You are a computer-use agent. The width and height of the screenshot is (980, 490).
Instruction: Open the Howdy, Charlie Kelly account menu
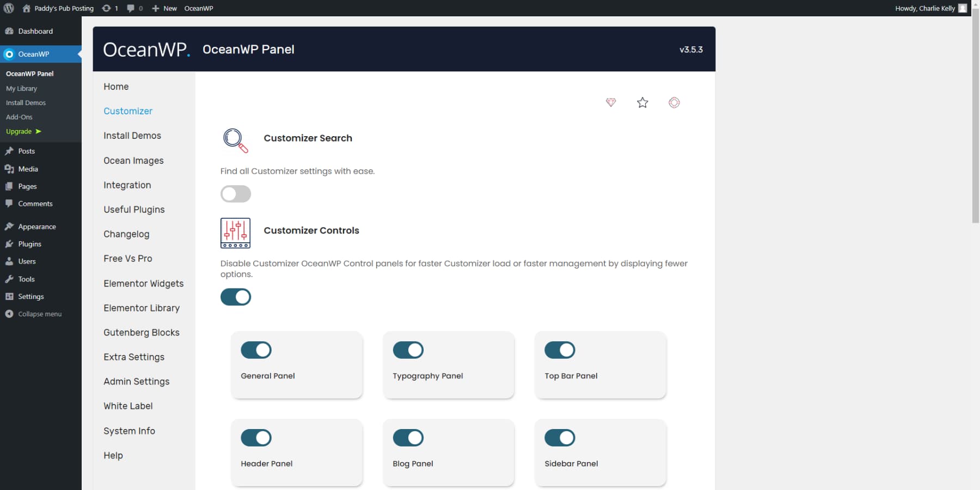[926, 8]
